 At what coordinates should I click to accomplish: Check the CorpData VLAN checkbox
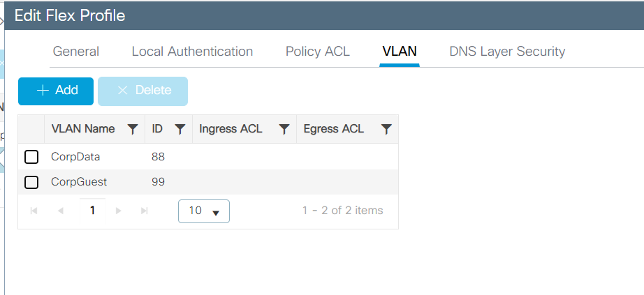pyautogui.click(x=31, y=157)
